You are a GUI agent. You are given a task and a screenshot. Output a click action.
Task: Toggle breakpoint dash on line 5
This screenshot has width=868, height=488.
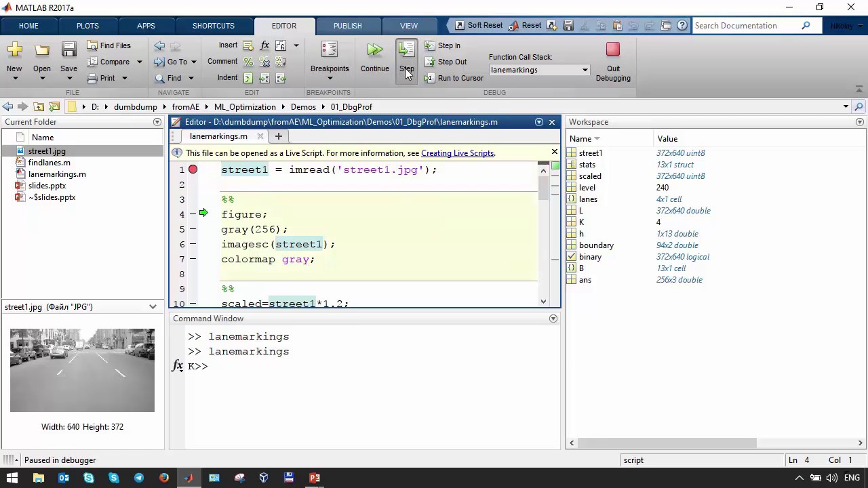tap(193, 229)
